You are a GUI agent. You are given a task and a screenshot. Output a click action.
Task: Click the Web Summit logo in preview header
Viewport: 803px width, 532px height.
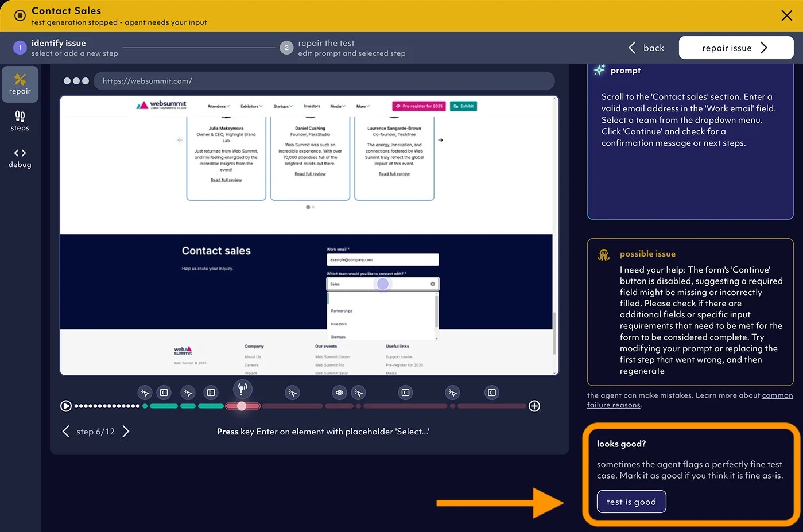[161, 105]
